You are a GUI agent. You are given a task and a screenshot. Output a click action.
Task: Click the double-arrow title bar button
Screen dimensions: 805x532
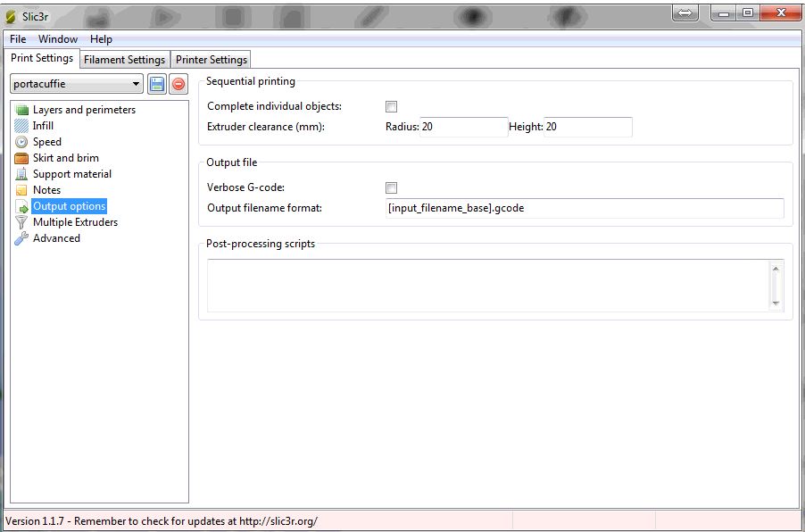point(685,13)
